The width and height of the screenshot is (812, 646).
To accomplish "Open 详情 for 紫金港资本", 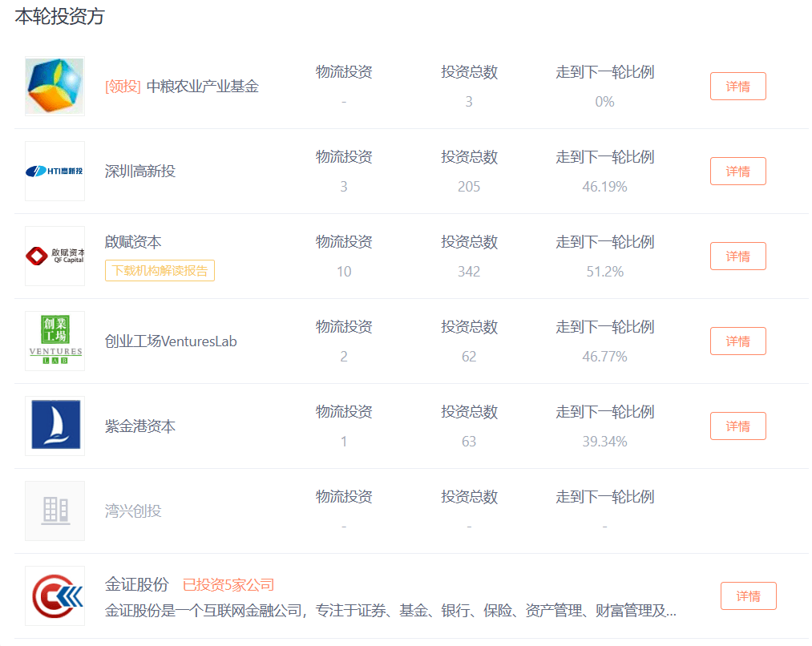I will click(738, 426).
